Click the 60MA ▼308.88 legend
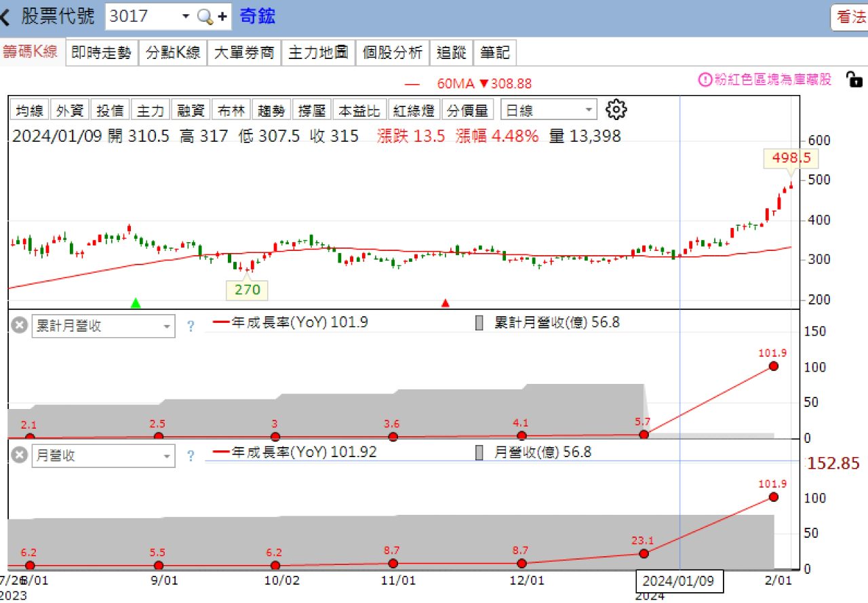Image resolution: width=868 pixels, height=603 pixels. tap(468, 83)
